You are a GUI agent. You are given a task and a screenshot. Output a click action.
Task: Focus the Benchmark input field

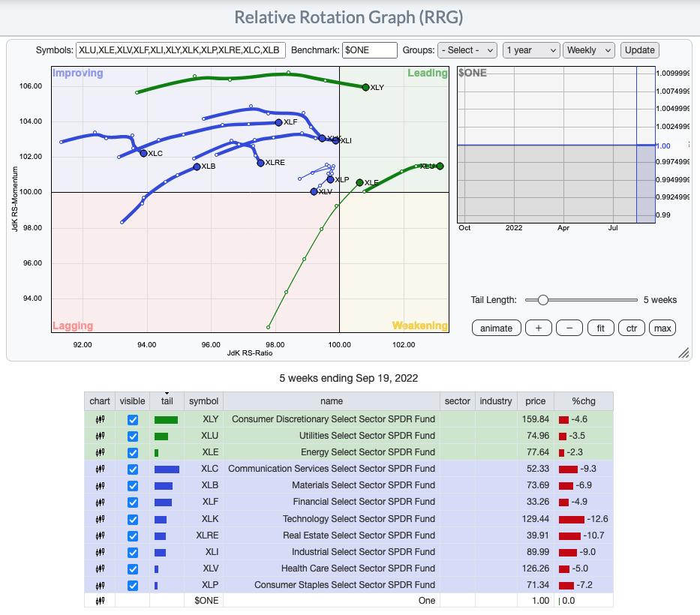point(369,50)
